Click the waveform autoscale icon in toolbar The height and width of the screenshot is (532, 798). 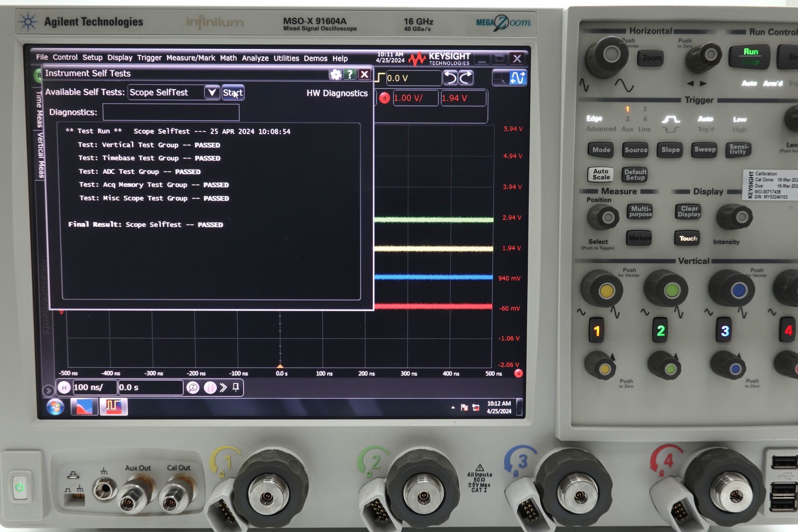click(518, 78)
